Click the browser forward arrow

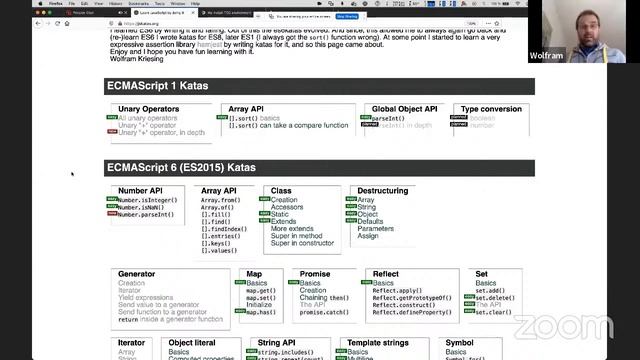tap(48, 24)
